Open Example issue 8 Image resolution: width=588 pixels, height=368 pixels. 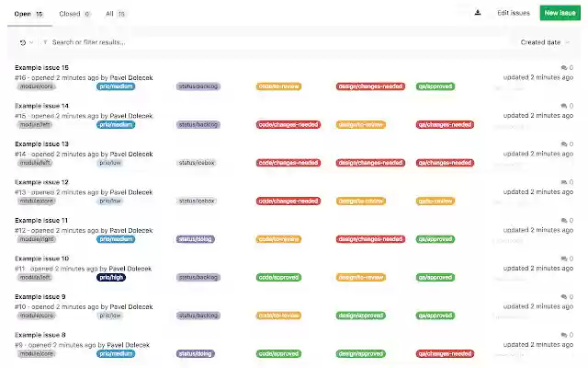click(40, 335)
